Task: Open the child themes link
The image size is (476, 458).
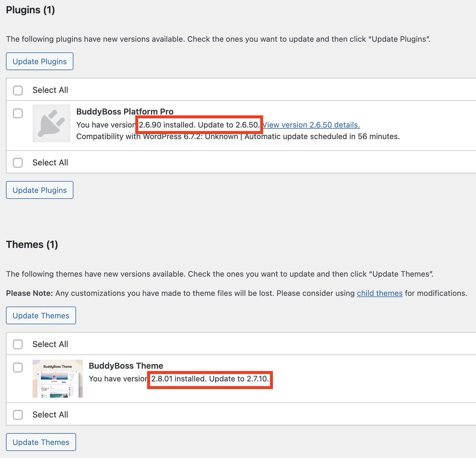Action: tap(380, 293)
